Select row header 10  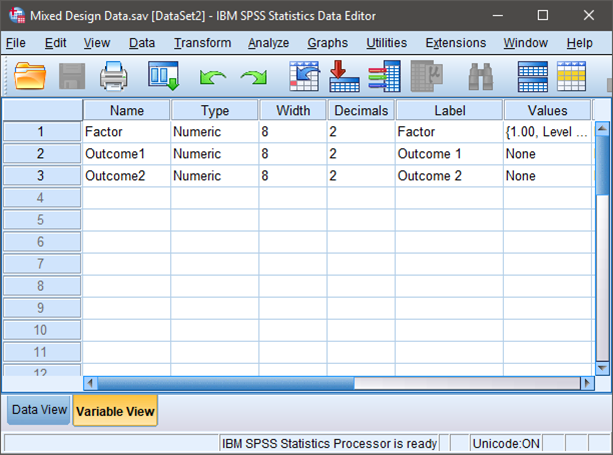click(42, 330)
